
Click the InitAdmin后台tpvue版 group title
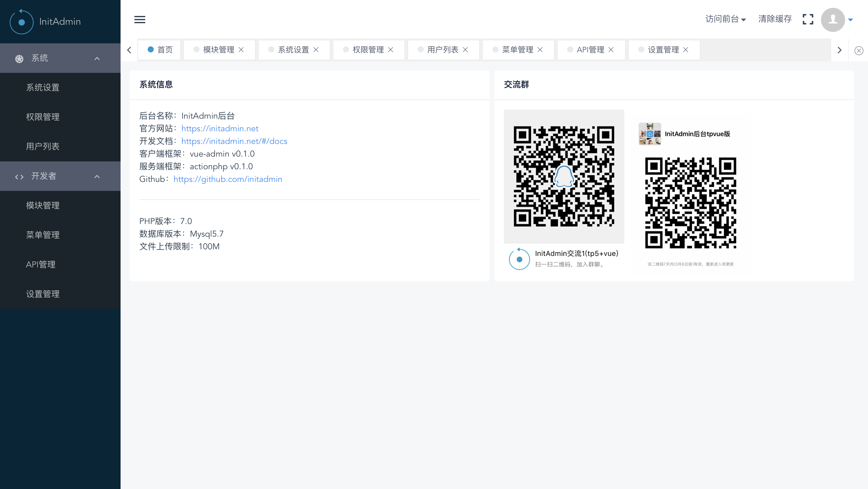click(697, 134)
